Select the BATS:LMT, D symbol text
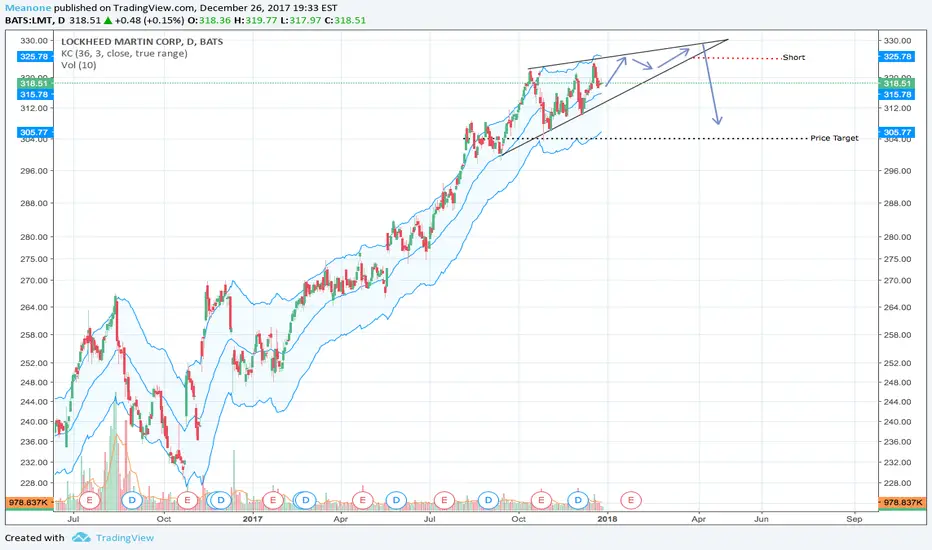The height and width of the screenshot is (550, 932). click(x=35, y=20)
